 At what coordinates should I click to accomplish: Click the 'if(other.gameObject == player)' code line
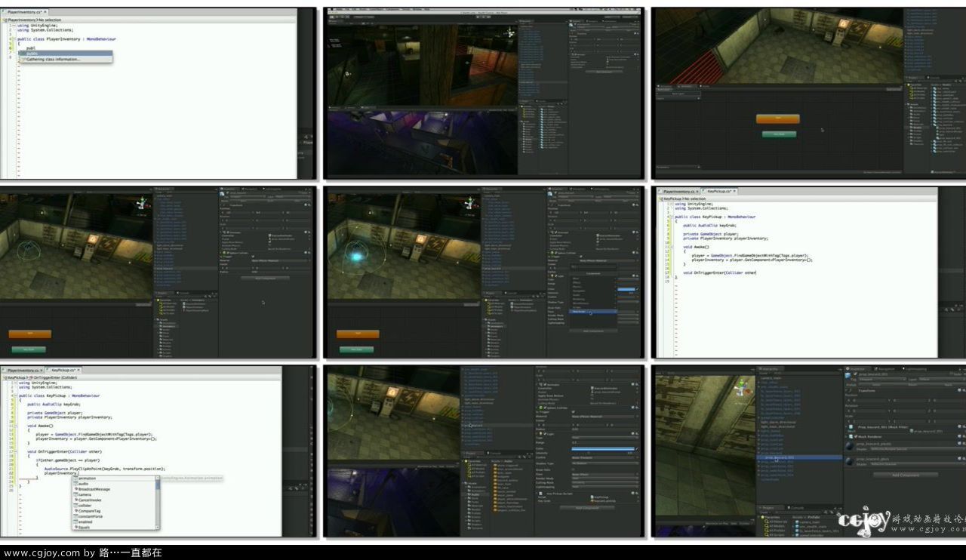coord(68,460)
